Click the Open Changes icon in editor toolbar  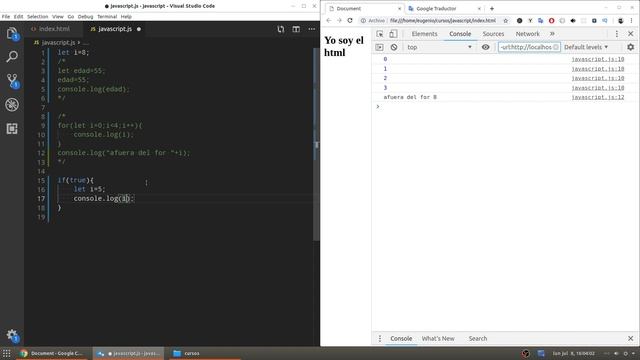(x=280, y=29)
